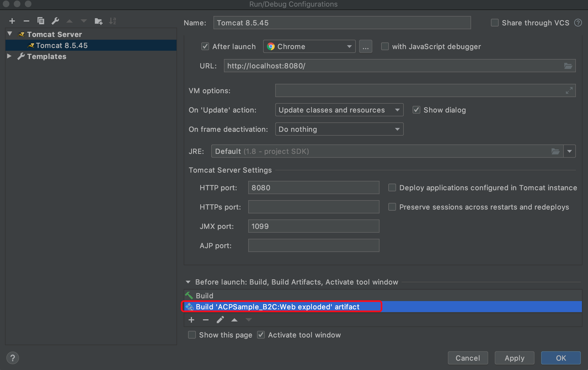Viewport: 588px width, 370px height.
Task: Open On frame deactivation dropdown
Action: tap(339, 129)
